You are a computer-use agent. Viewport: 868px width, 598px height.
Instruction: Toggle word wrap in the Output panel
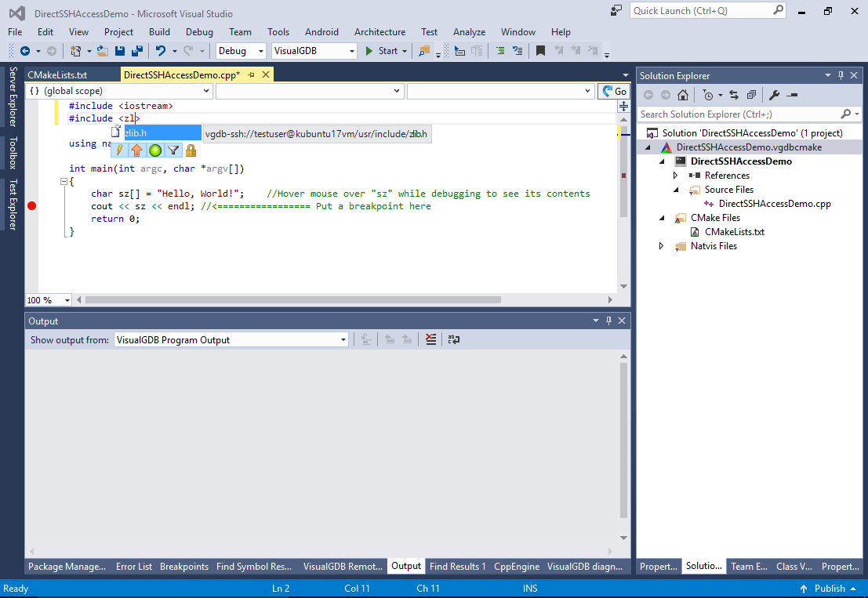click(453, 339)
